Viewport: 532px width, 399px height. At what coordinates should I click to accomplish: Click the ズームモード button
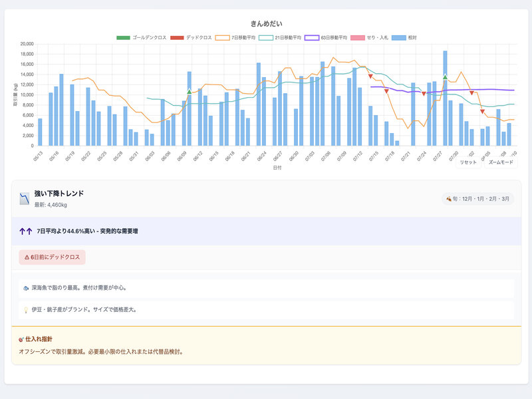(x=501, y=162)
